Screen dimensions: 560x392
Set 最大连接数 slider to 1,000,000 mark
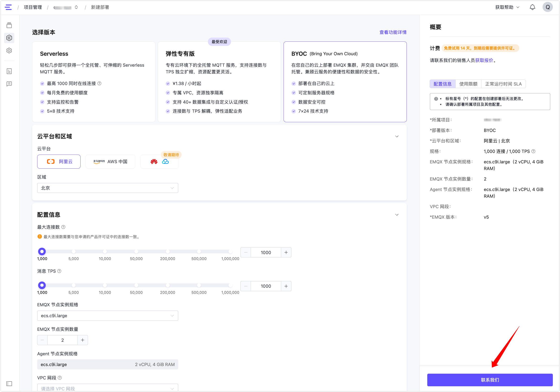tap(230, 251)
